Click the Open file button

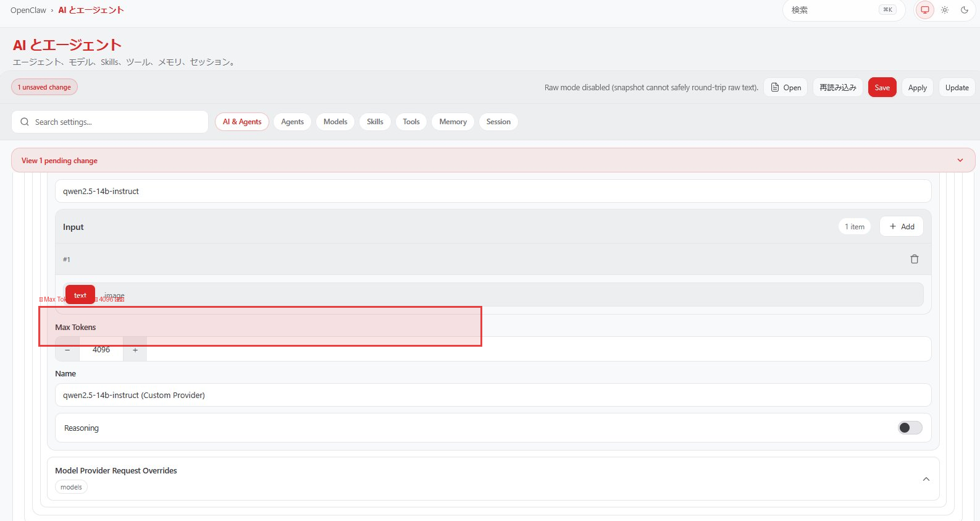click(x=785, y=87)
